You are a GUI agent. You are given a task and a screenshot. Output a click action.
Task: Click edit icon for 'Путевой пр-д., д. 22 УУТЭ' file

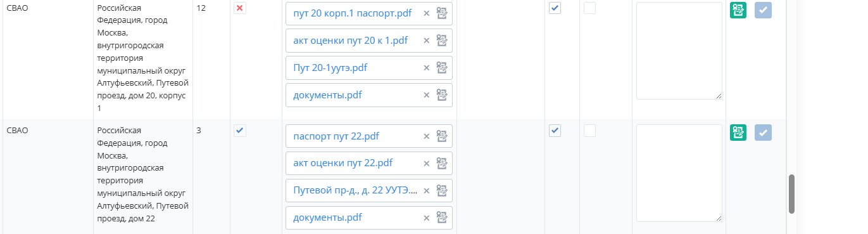(442, 190)
